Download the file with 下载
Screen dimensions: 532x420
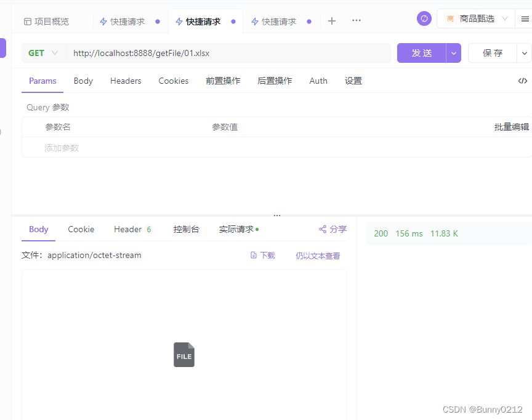[x=262, y=255]
